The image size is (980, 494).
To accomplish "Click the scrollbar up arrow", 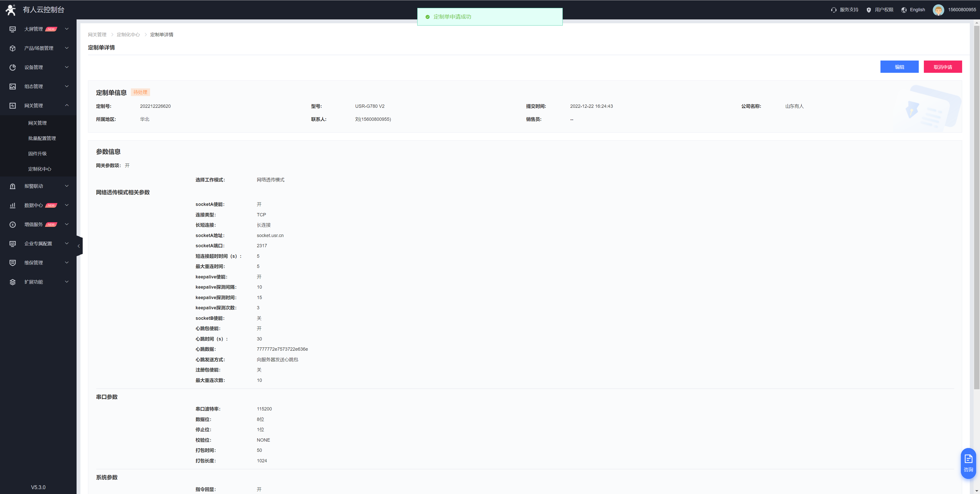I will (x=977, y=23).
